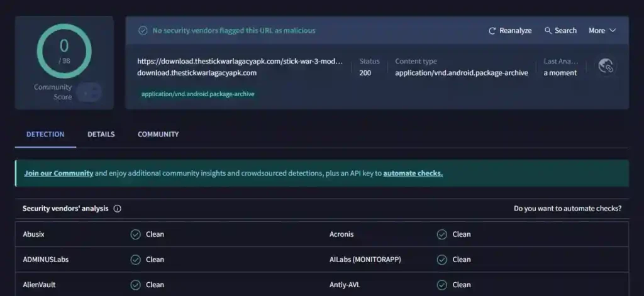Image resolution: width=644 pixels, height=296 pixels.
Task: Click the AlienVault vendor name
Action: [x=39, y=285]
